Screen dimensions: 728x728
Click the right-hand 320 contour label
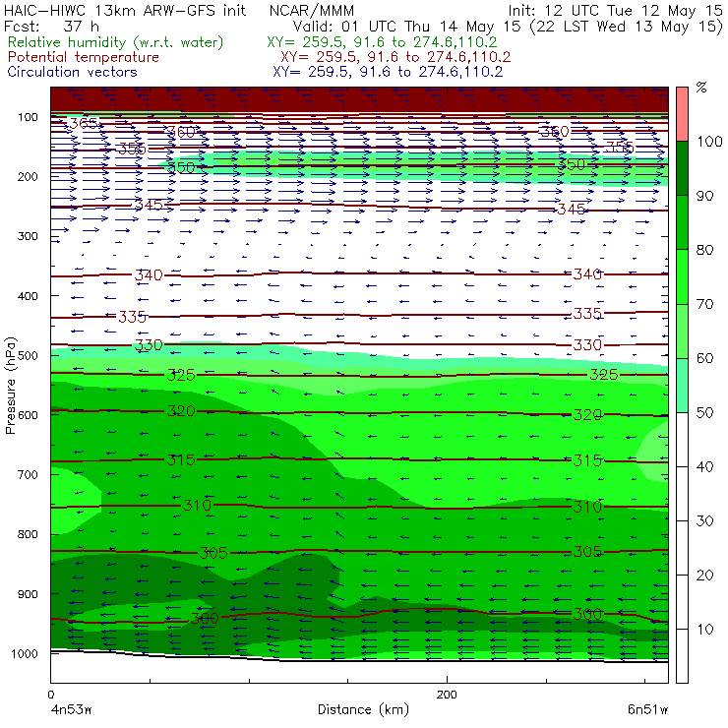(x=587, y=414)
